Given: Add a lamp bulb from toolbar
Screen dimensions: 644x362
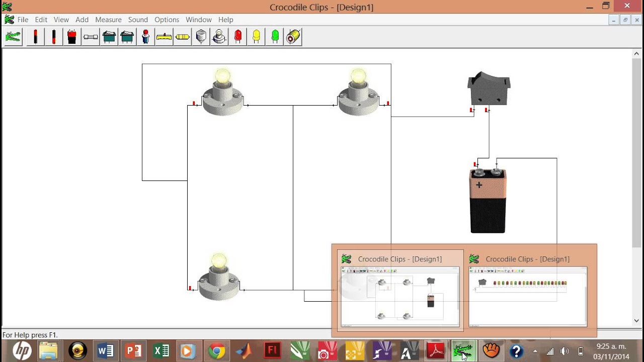Looking at the screenshot, I should tap(219, 37).
